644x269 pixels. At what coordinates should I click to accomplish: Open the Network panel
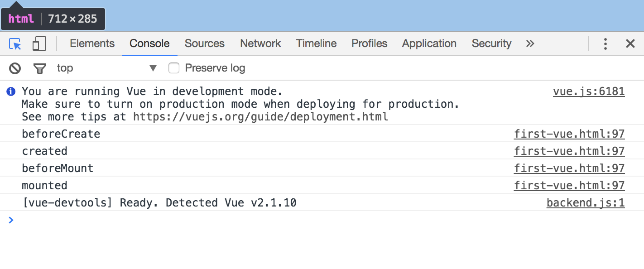pos(260,43)
